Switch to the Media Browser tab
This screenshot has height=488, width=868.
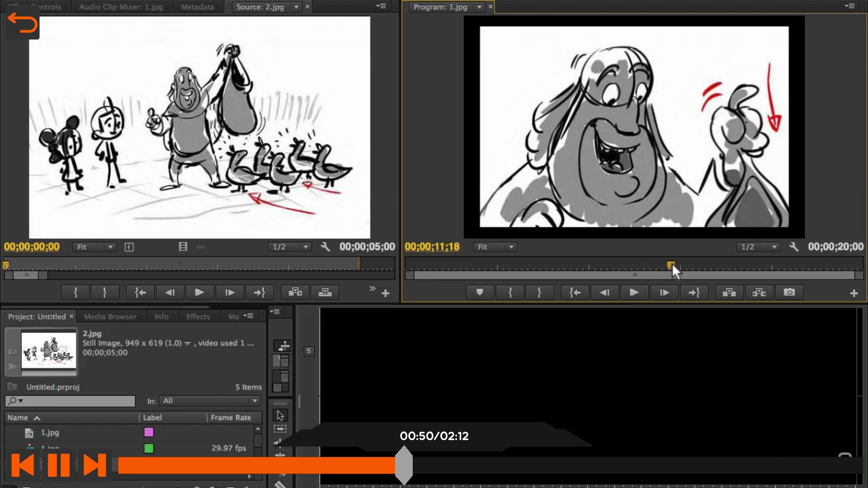tap(110, 317)
